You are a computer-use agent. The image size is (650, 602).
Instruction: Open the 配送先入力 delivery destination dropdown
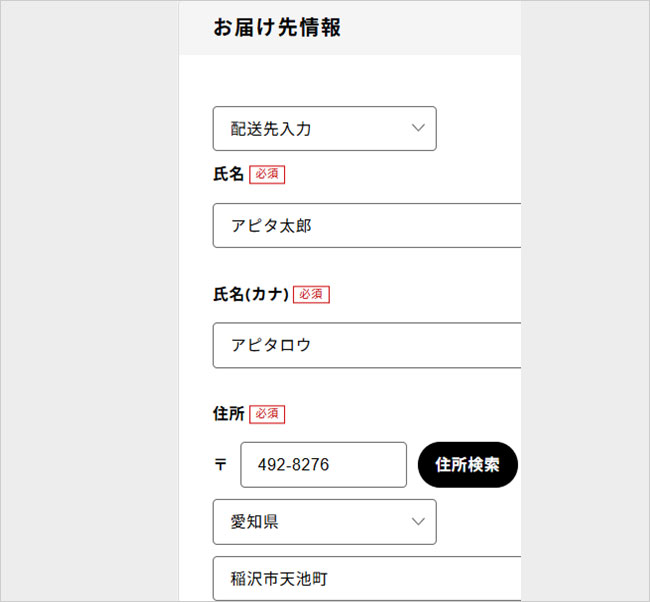(x=325, y=129)
